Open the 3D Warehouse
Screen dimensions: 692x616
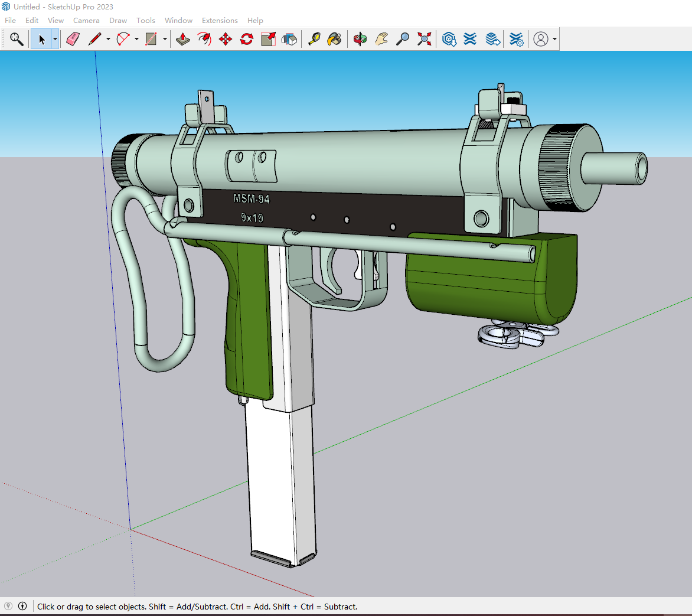(449, 39)
